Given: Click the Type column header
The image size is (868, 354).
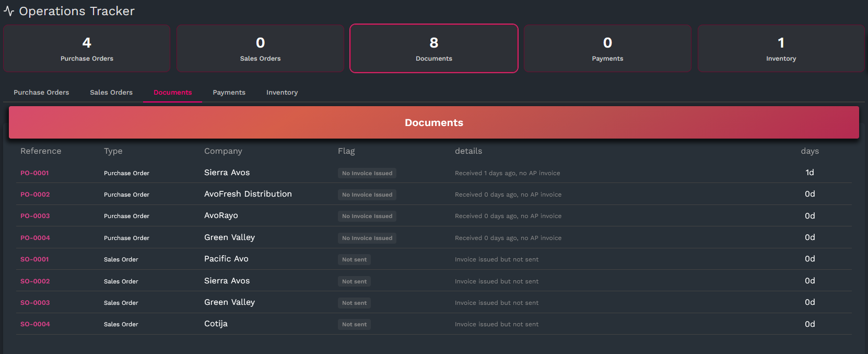Looking at the screenshot, I should pos(113,151).
